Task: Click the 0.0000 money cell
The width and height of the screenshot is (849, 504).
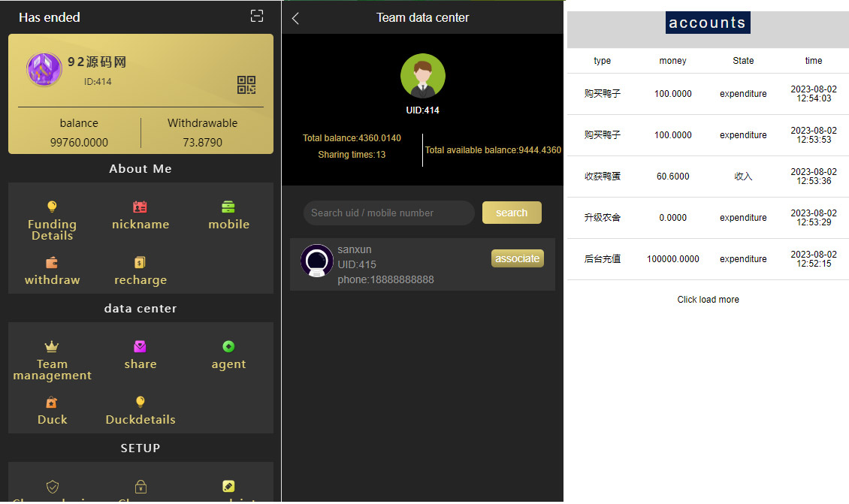Action: click(x=673, y=218)
